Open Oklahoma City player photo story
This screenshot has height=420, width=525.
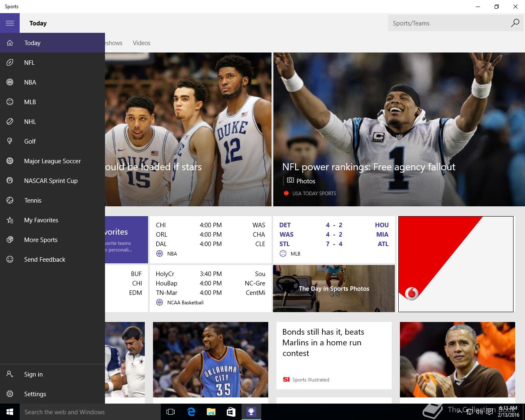pos(210,360)
